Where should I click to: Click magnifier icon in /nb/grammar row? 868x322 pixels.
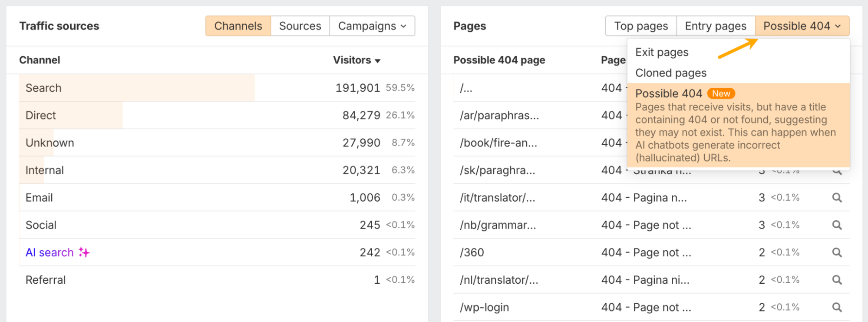point(837,225)
